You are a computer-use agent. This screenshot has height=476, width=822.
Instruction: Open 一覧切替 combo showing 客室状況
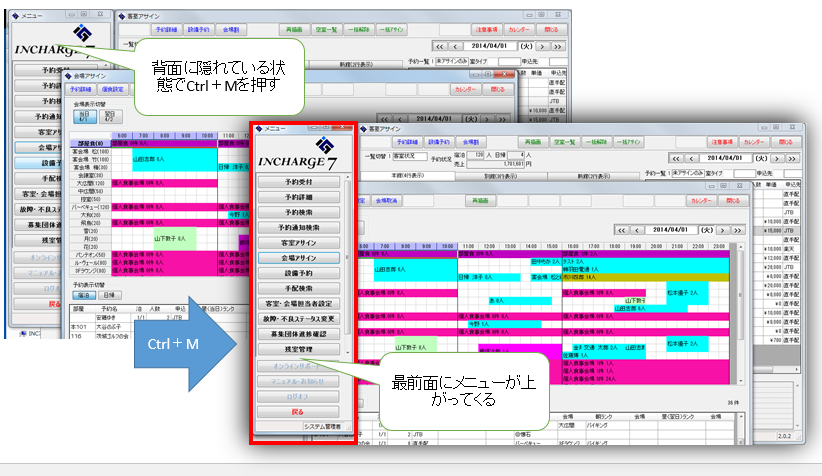pos(409,156)
